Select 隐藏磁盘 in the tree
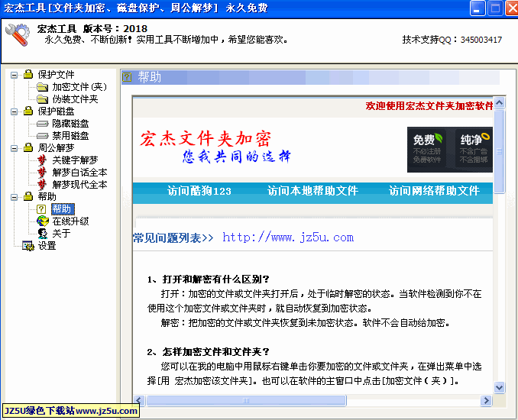Image resolution: width=518 pixels, height=420 pixels. click(x=70, y=124)
